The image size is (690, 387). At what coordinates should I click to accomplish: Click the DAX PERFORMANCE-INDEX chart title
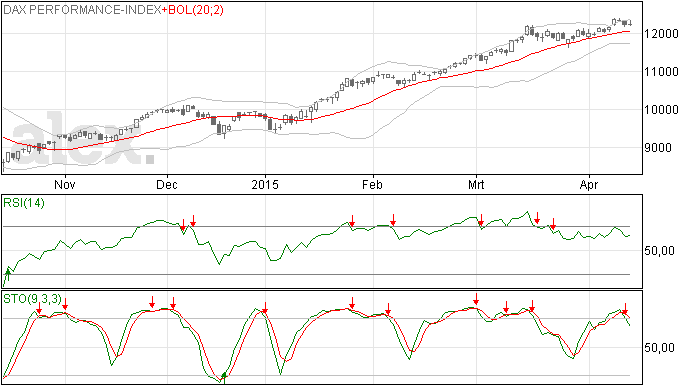(x=82, y=10)
